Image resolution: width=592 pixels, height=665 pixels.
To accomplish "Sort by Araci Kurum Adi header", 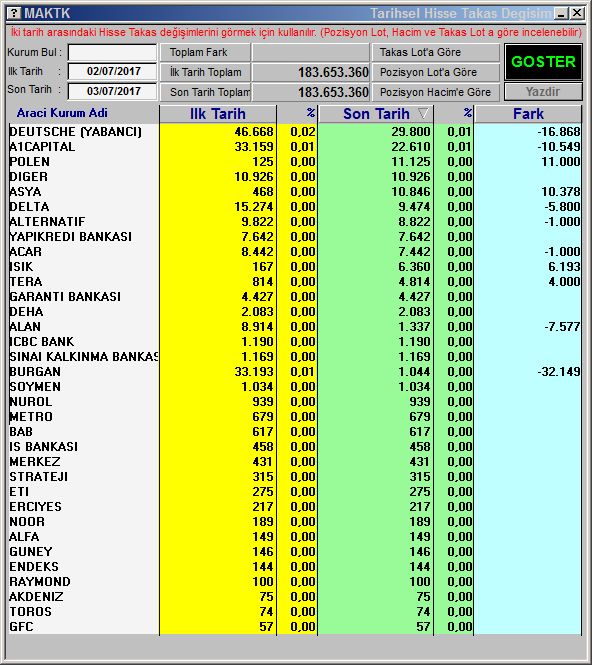I will [62, 113].
